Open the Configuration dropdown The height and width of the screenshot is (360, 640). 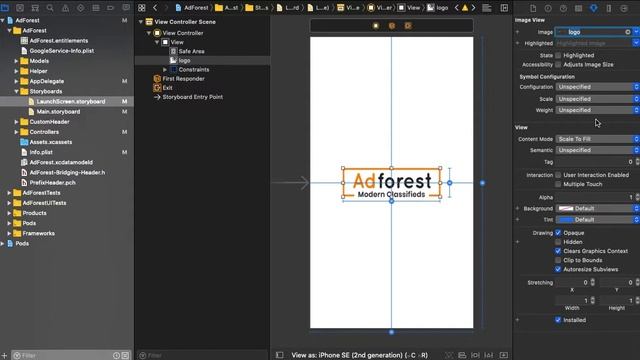click(x=598, y=87)
